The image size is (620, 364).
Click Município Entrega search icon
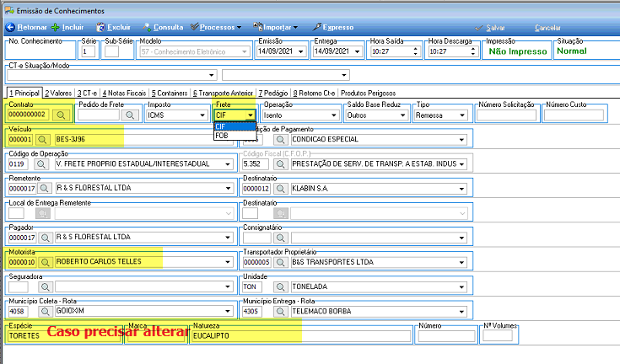tap(280, 312)
